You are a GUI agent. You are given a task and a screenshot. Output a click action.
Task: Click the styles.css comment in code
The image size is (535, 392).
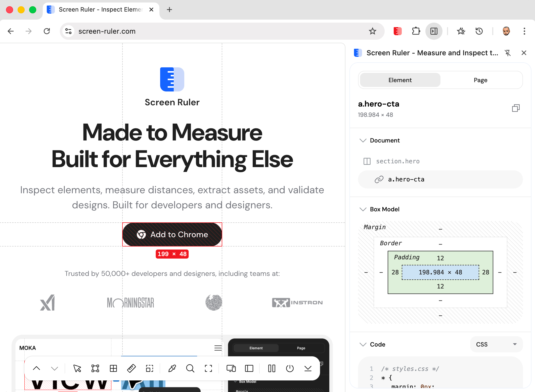[410, 369]
